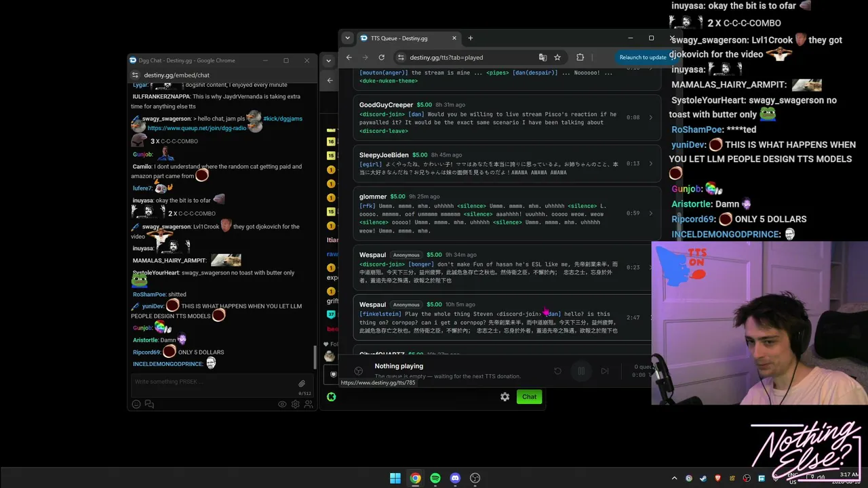Open whispers icon in Dgg Chat
Viewport: 868px width, 488px height.
tap(149, 404)
